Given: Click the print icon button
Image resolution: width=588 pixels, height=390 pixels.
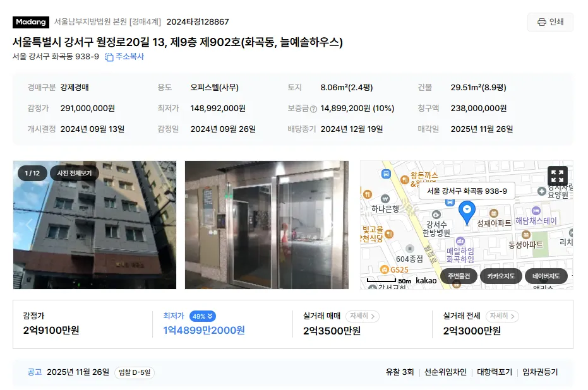Looking at the screenshot, I should [550, 22].
